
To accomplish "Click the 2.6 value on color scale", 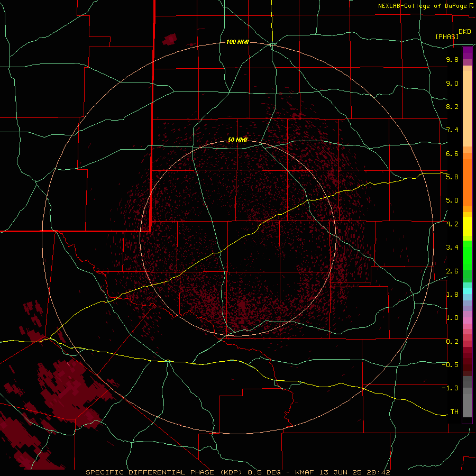I will point(452,271).
